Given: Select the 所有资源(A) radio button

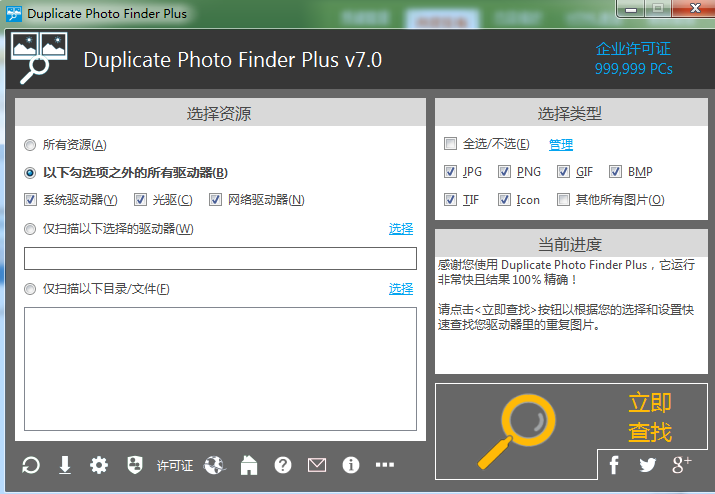Looking at the screenshot, I should pos(30,145).
